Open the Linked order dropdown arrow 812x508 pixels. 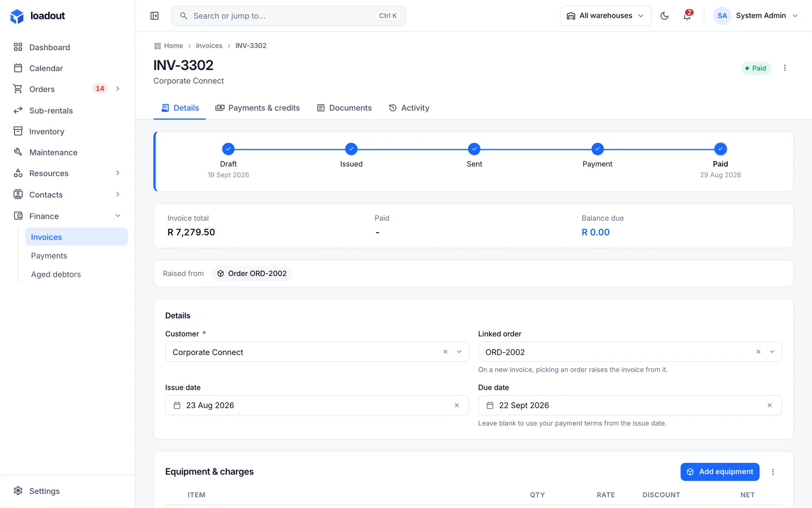[x=772, y=352]
